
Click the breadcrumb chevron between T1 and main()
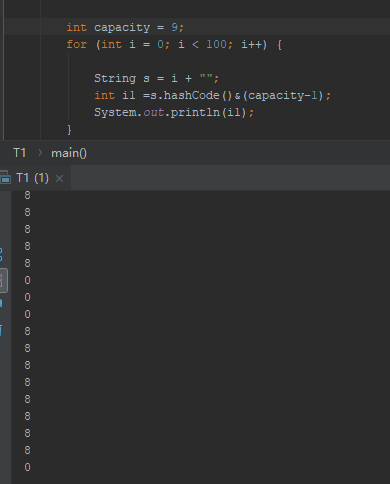point(40,153)
